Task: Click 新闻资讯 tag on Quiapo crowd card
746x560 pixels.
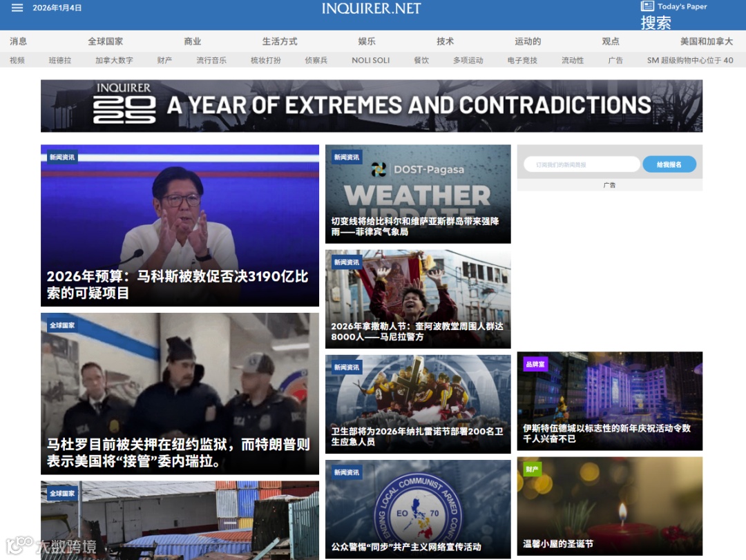Action: click(346, 262)
